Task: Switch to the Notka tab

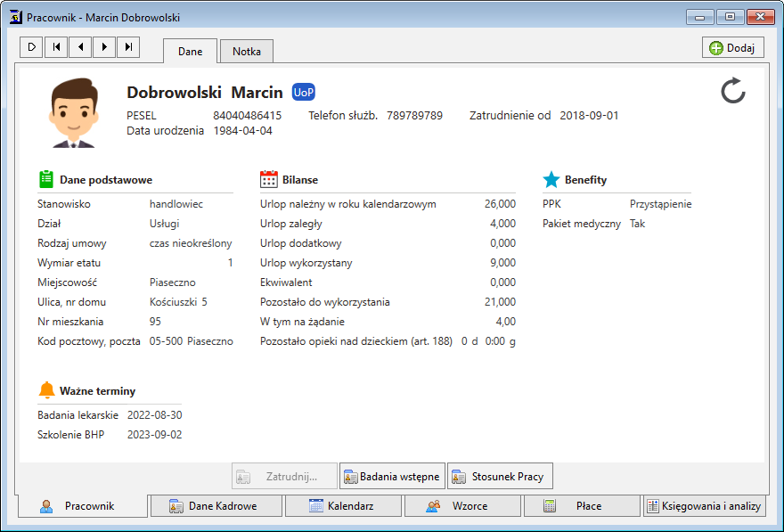Action: point(247,52)
